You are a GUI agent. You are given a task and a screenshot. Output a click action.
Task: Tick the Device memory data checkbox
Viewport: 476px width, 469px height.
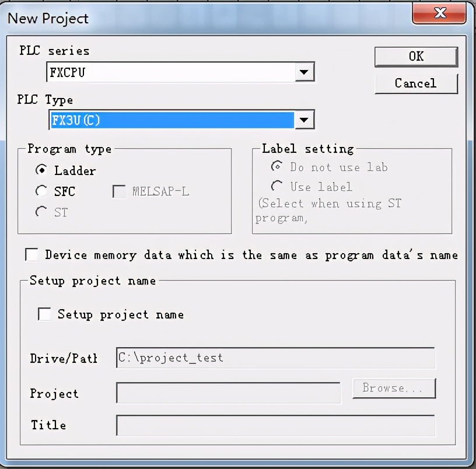[32, 254]
